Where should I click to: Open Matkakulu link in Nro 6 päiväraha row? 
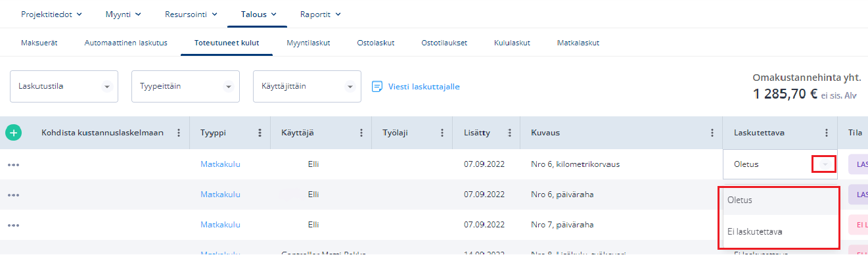(220, 195)
